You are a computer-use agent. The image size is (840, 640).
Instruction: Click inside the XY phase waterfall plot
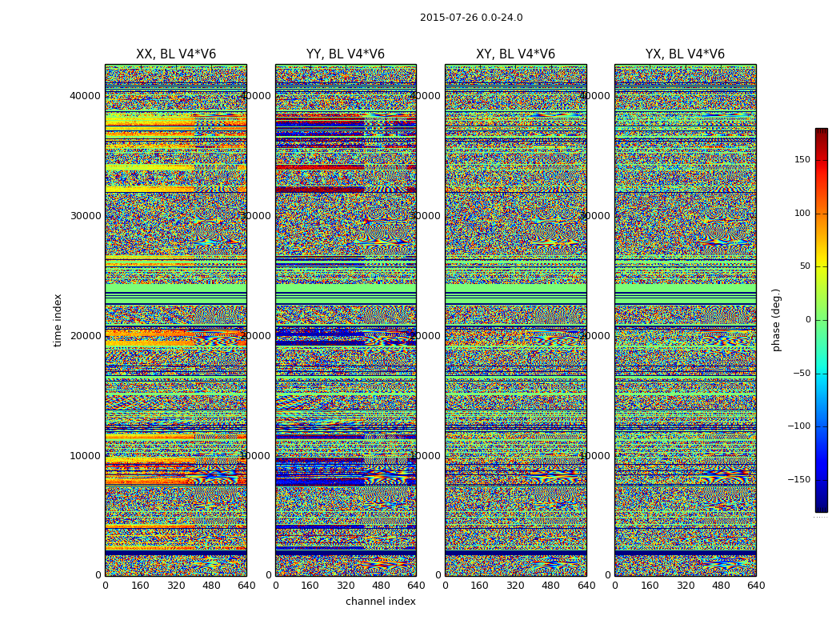pos(515,320)
